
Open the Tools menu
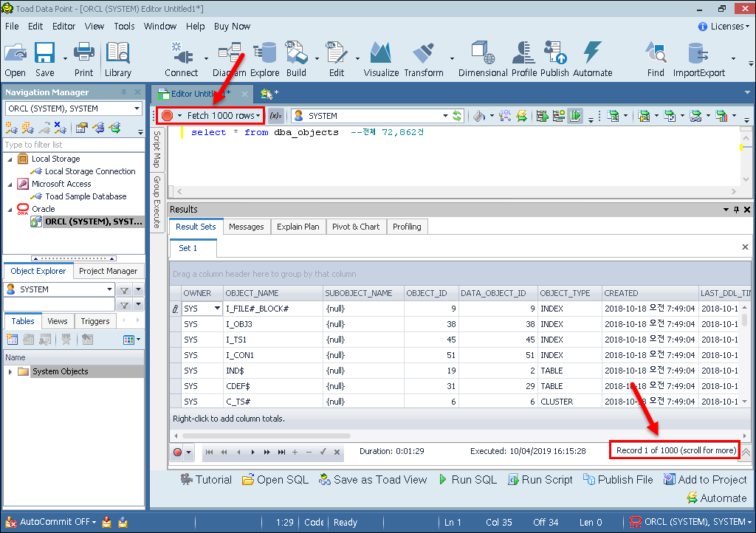(124, 26)
